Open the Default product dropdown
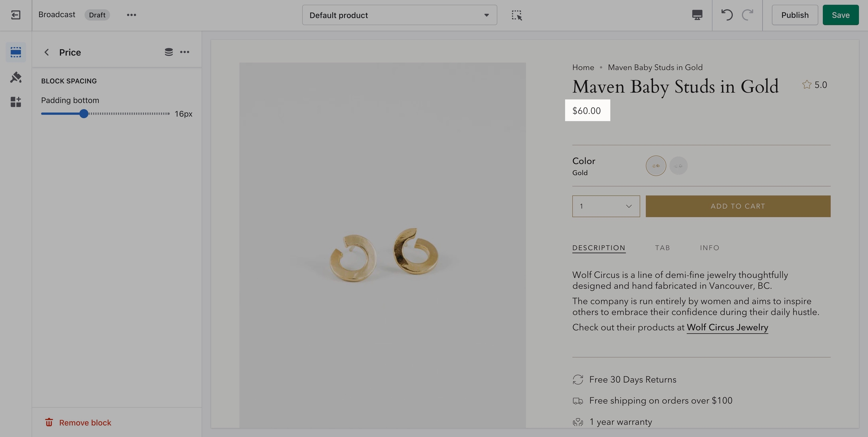868x437 pixels. [399, 15]
